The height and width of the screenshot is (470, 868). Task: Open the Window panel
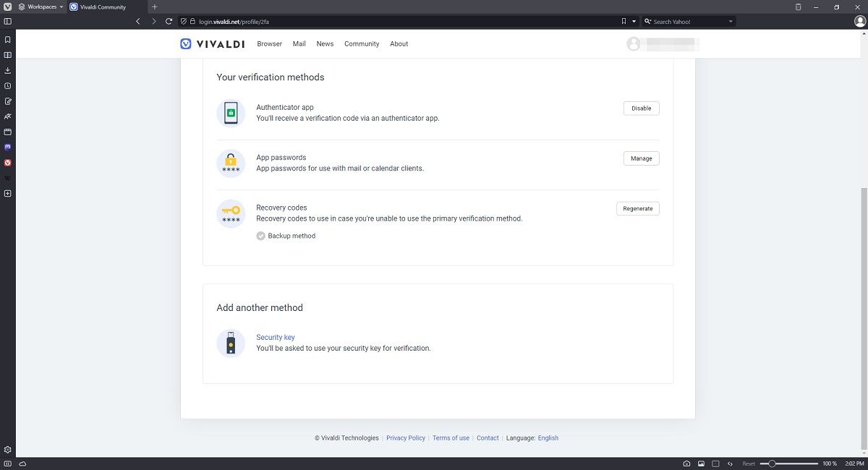7,132
